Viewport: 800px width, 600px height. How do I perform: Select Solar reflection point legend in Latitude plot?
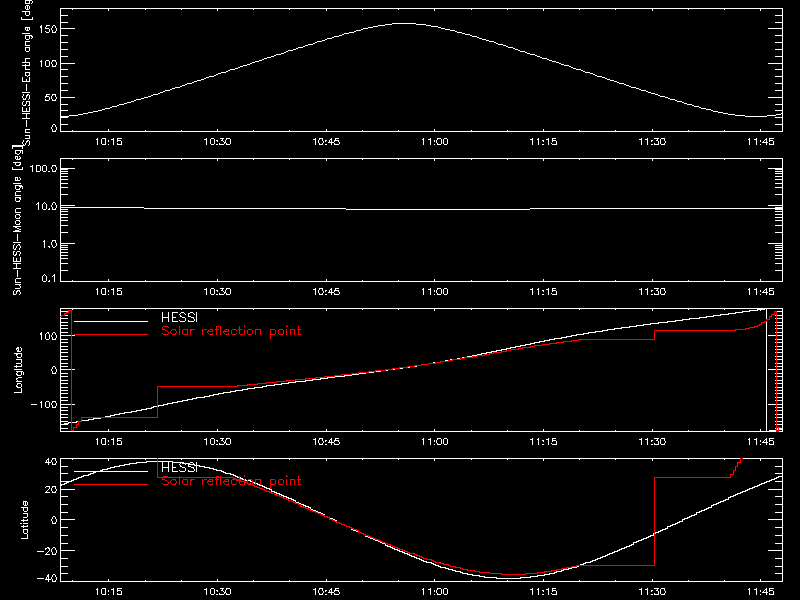231,481
